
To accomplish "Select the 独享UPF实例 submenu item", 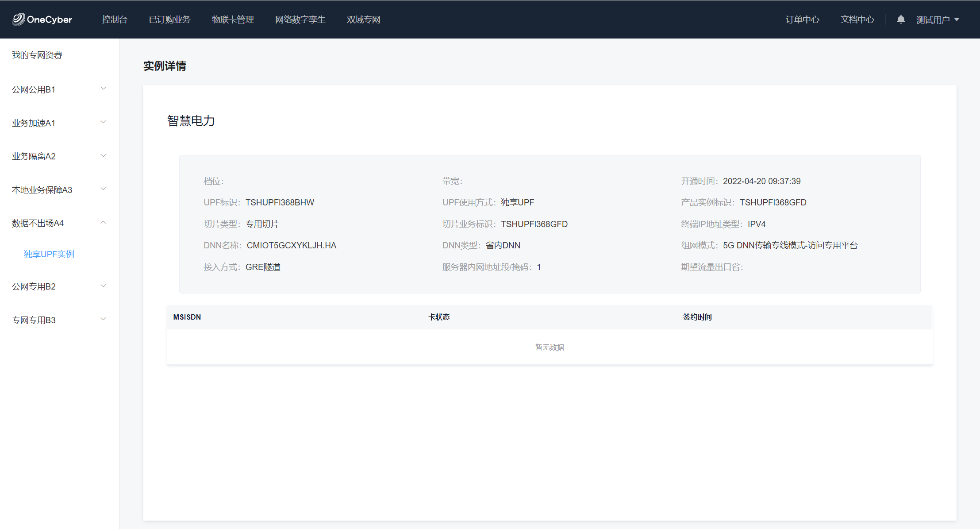I will 49,254.
